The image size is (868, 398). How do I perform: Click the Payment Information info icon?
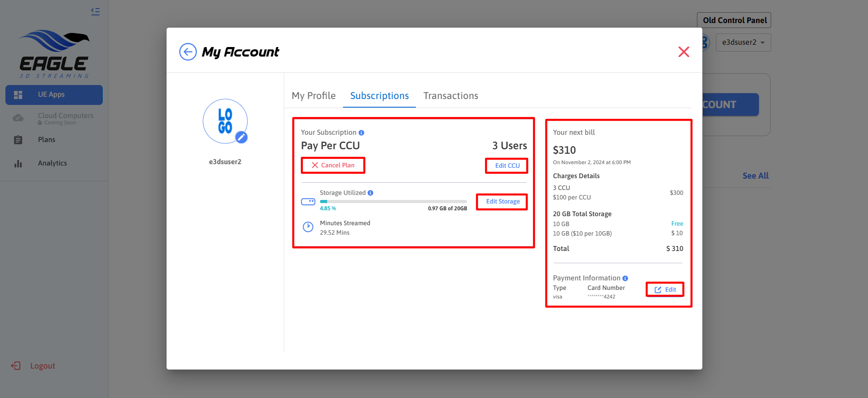coord(625,278)
